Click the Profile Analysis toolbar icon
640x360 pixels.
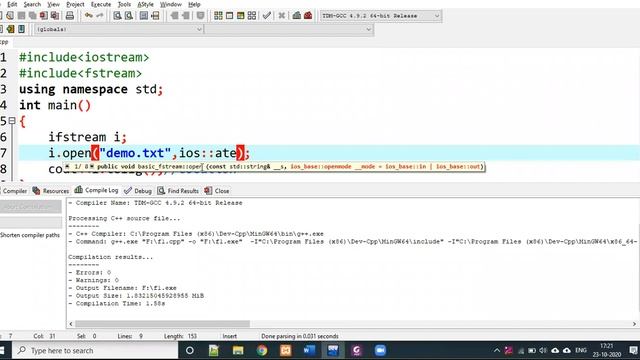pos(297,16)
